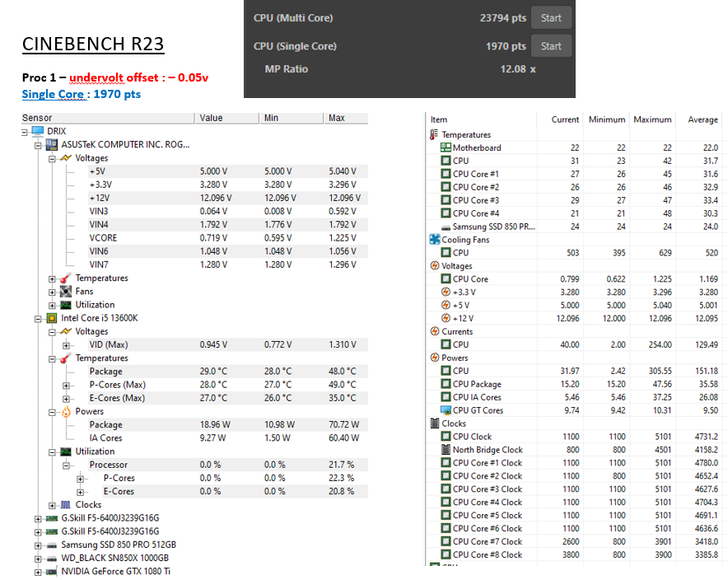The height and width of the screenshot is (580, 728).
Task: Click the 23794 pts multi core score
Action: click(503, 18)
